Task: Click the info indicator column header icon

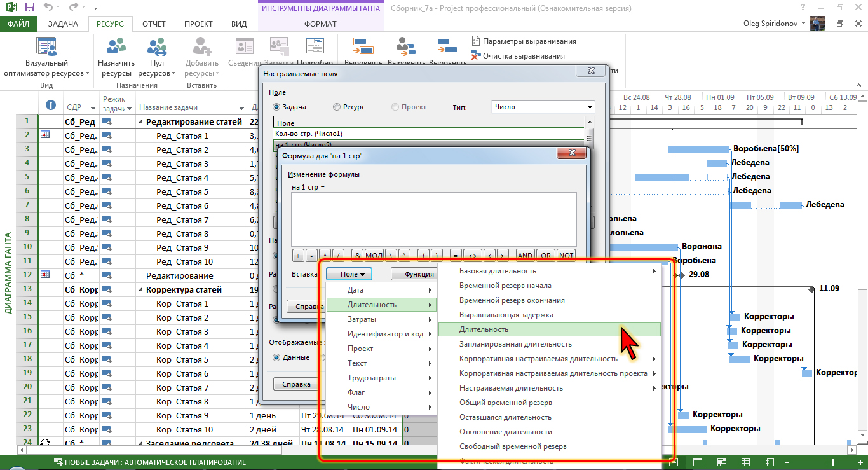Action: pyautogui.click(x=51, y=106)
